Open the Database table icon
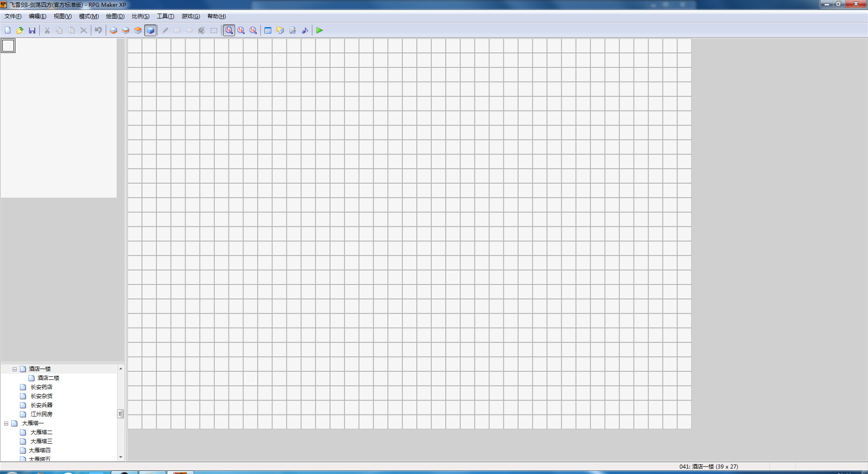Screen dimensions: 868x474 point(268,30)
